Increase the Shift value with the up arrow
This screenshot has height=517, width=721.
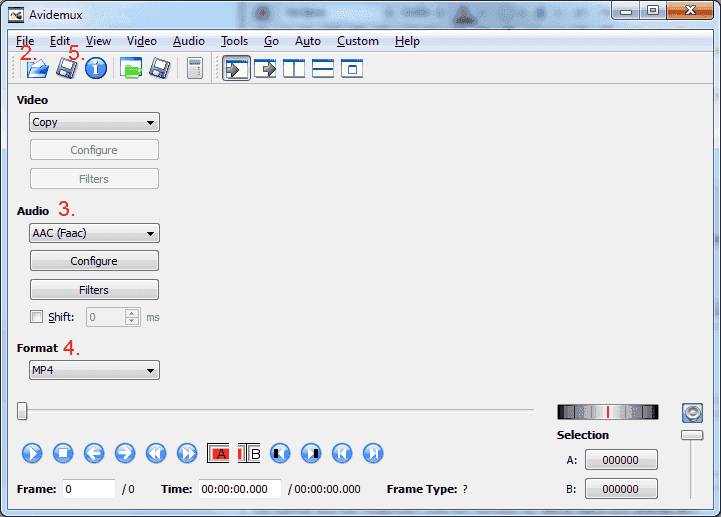132,313
